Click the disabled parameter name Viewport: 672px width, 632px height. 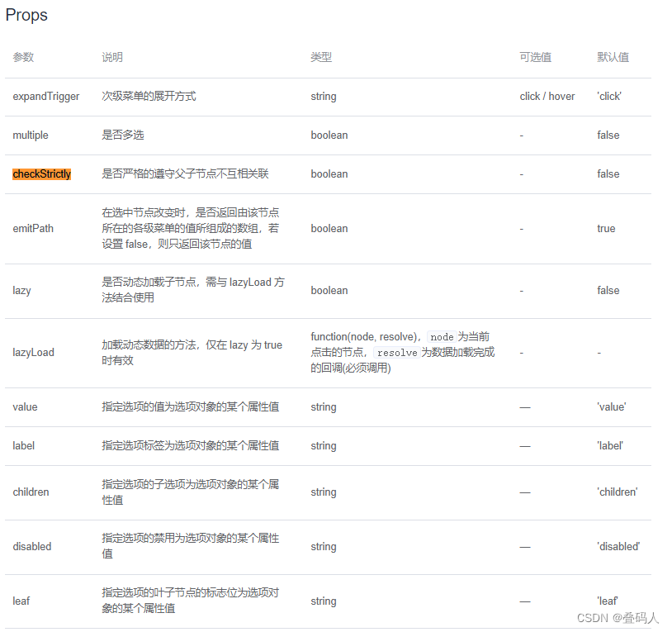(x=31, y=546)
